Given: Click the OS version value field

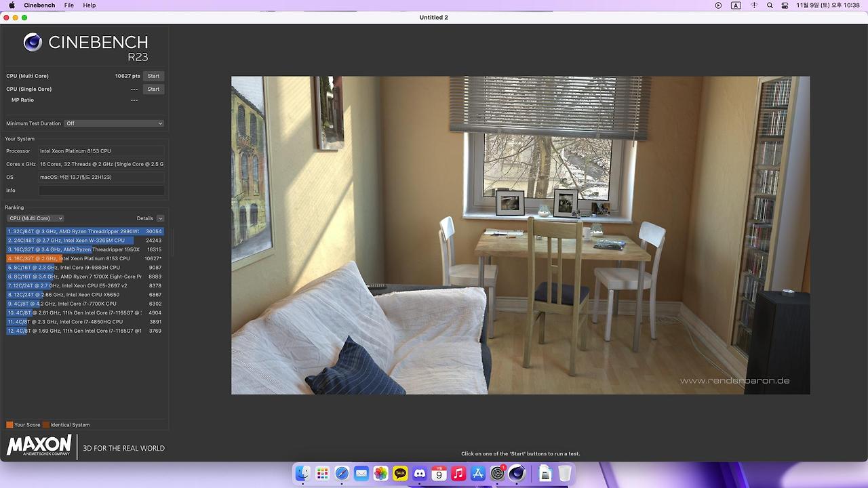Looking at the screenshot, I should [x=101, y=177].
